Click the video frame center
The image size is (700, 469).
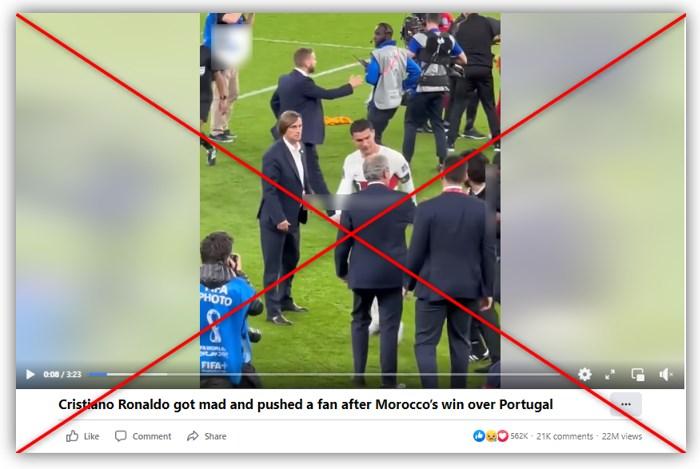pyautogui.click(x=350, y=200)
